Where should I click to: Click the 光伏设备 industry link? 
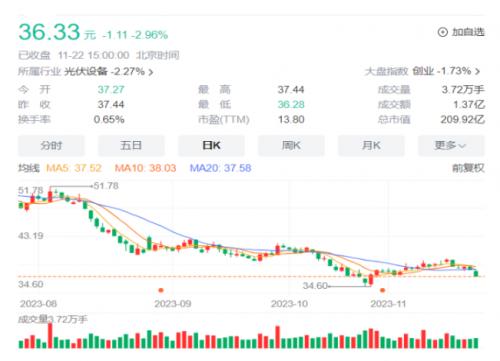coord(86,72)
